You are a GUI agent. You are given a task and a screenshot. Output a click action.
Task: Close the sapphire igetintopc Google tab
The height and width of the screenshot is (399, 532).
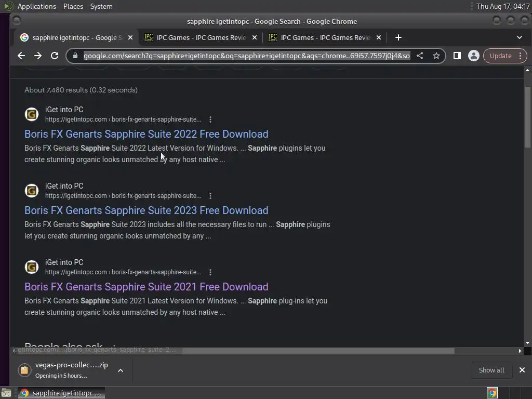tap(130, 37)
